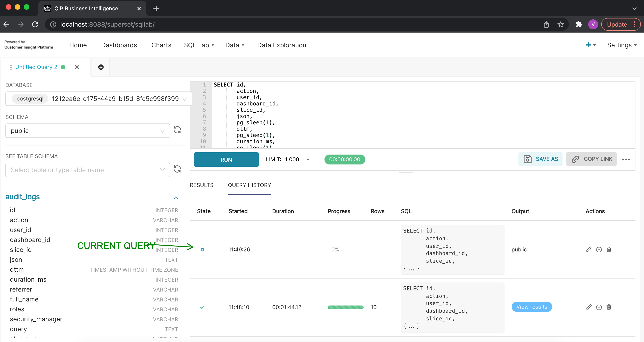Bookmark this page with star icon
644x342 pixels.
coord(561,24)
